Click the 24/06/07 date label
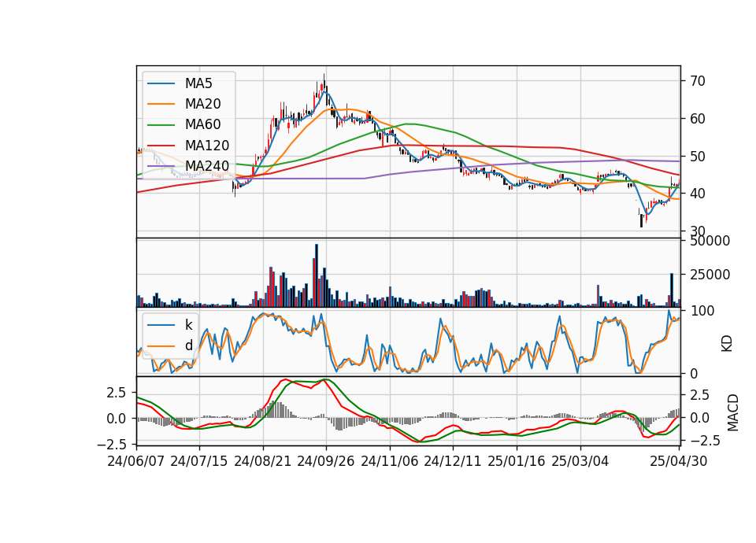Image resolution: width=756 pixels, height=543 pixels. pyautogui.click(x=136, y=461)
